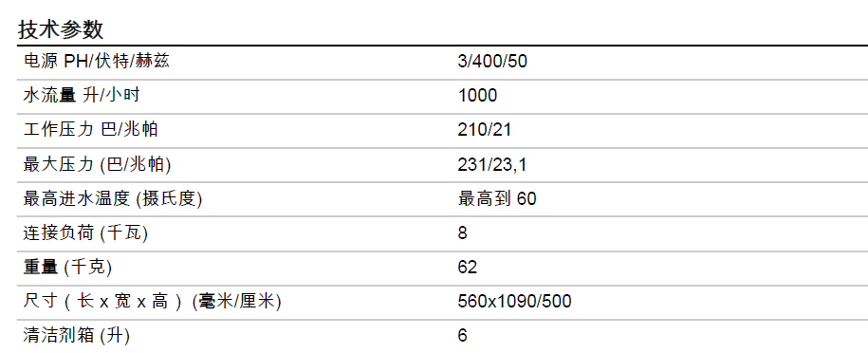
Task: Click the 1000 water flow value
Action: coord(477,95)
